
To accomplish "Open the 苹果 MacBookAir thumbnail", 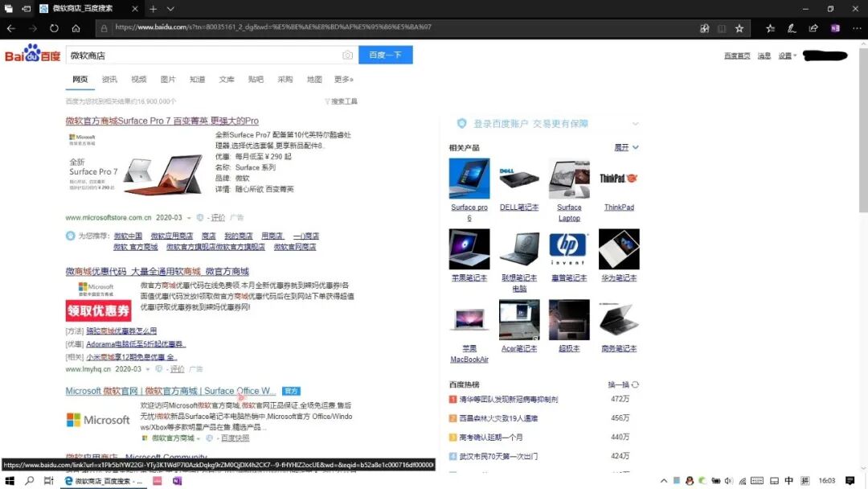I will pos(469,319).
